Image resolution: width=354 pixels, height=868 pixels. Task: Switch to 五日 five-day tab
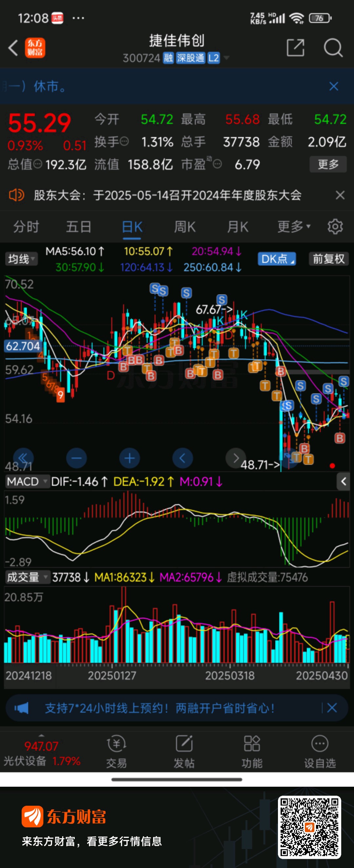pyautogui.click(x=79, y=227)
